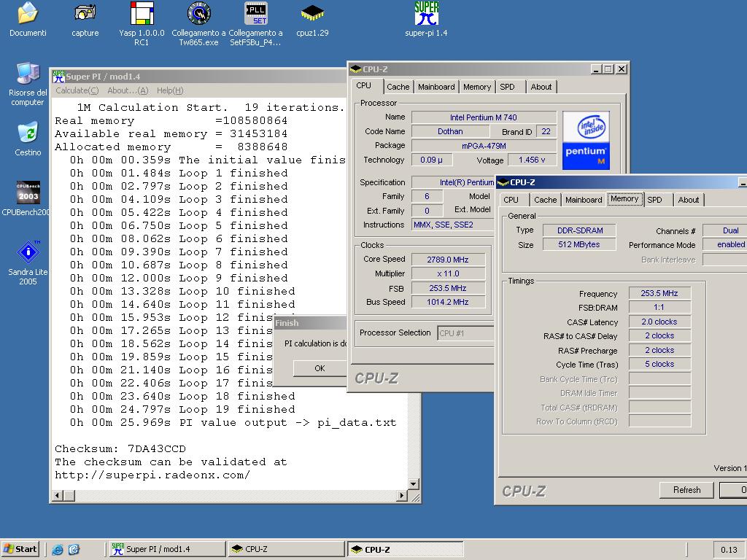Open Calculate(C) menu in Super PI
Viewport: 747px width, 560px height.
77,90
